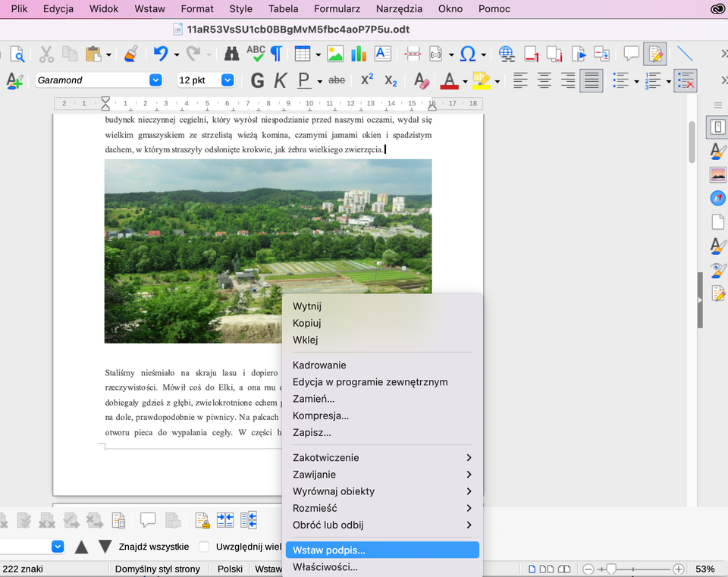
Task: Toggle bold formatting
Action: pyautogui.click(x=257, y=79)
